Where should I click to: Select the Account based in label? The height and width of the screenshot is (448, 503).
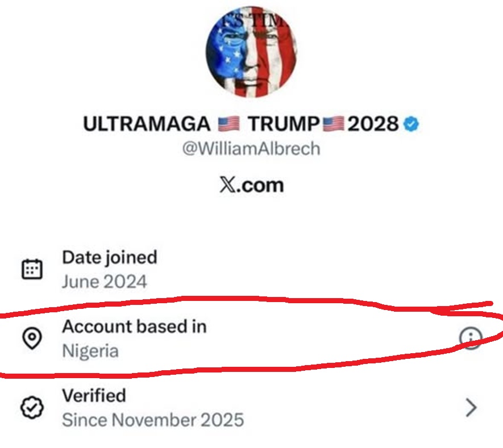click(x=134, y=326)
